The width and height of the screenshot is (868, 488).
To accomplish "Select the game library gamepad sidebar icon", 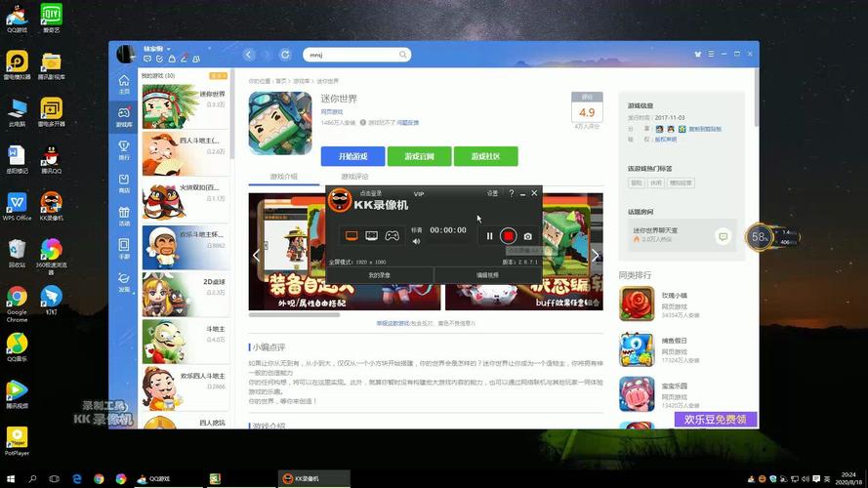I will [x=124, y=117].
